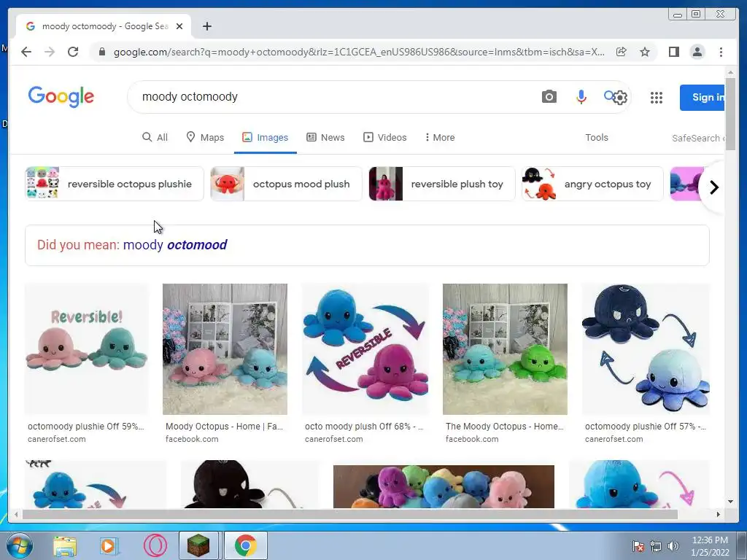Open the News tab

[325, 137]
